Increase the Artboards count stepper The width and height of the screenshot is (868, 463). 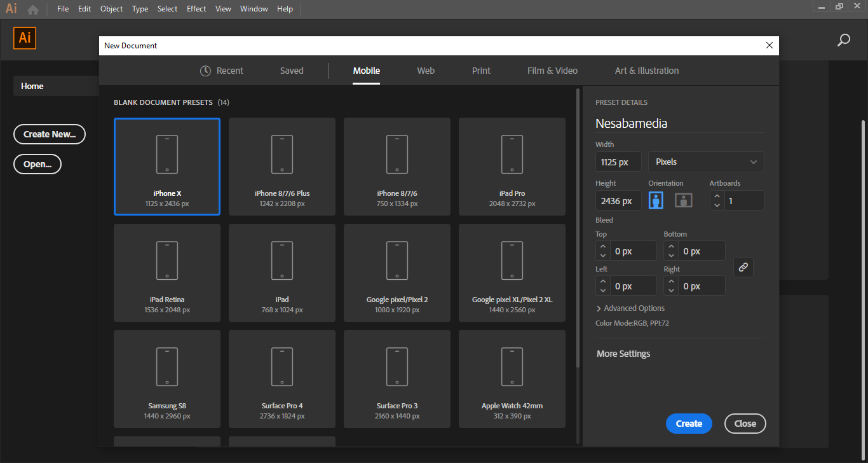(x=717, y=197)
